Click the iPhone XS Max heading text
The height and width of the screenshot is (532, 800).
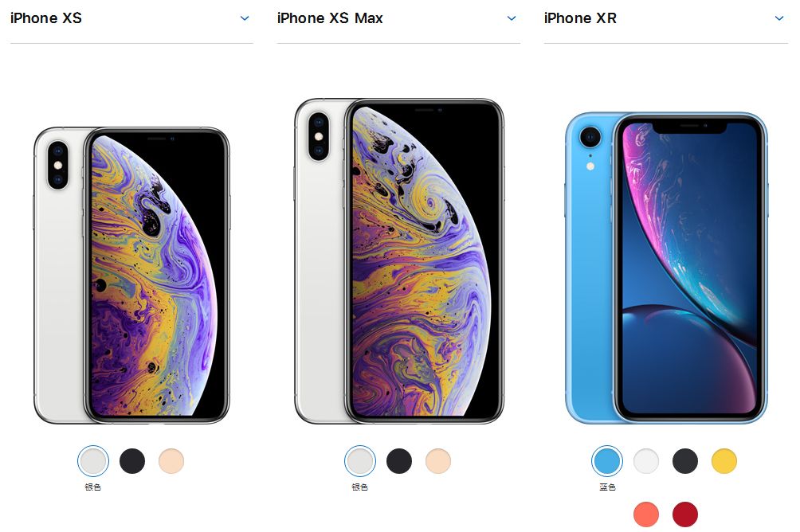[x=330, y=18]
